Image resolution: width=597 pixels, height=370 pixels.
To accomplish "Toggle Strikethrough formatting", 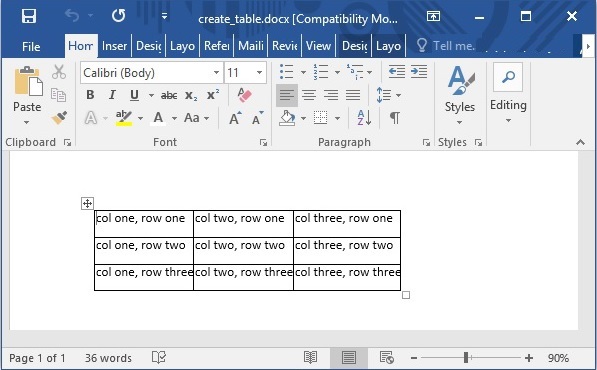I will coord(169,95).
